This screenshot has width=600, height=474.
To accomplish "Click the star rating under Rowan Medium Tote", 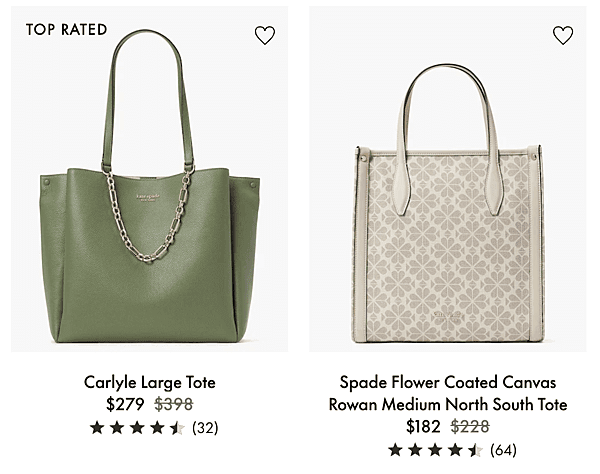I will point(435,450).
